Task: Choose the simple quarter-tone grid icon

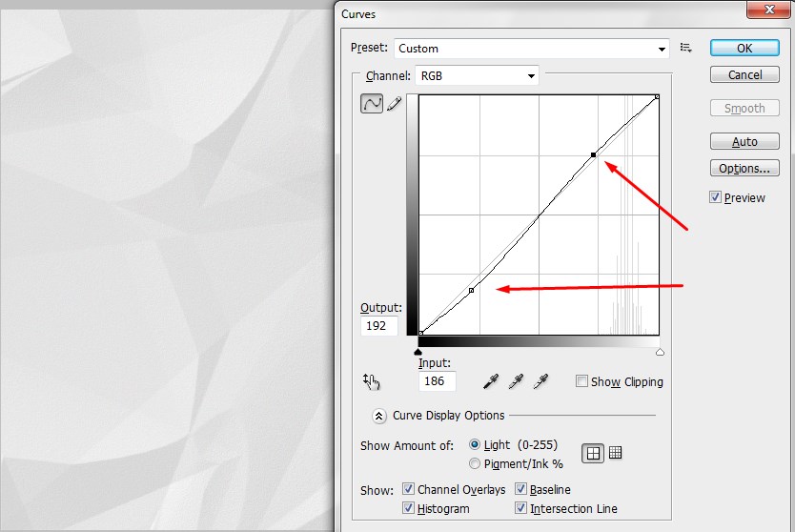Action: [x=593, y=453]
